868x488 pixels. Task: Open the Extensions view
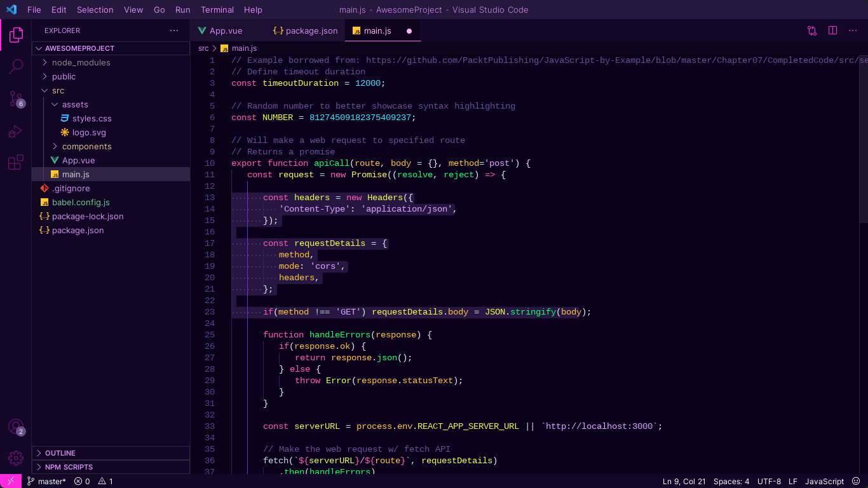pyautogui.click(x=16, y=162)
